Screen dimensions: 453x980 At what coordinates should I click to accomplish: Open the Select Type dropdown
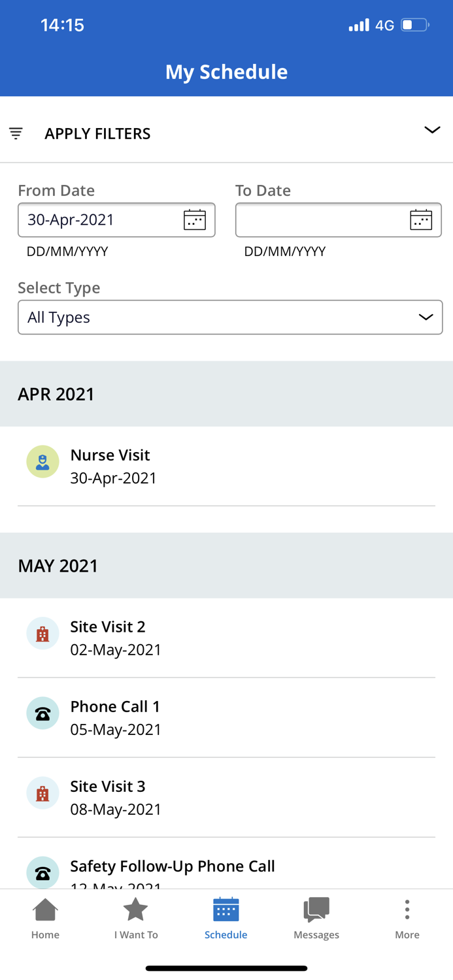[x=230, y=318]
